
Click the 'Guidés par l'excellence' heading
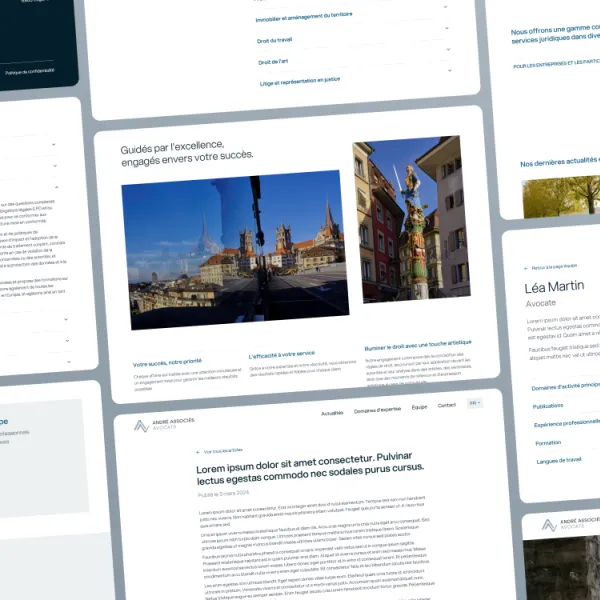(x=187, y=153)
